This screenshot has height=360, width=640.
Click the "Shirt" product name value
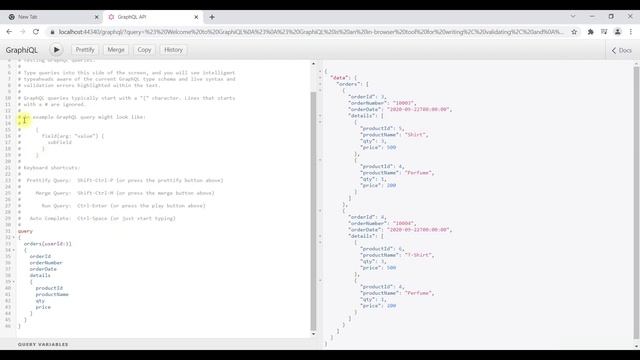tap(416, 135)
